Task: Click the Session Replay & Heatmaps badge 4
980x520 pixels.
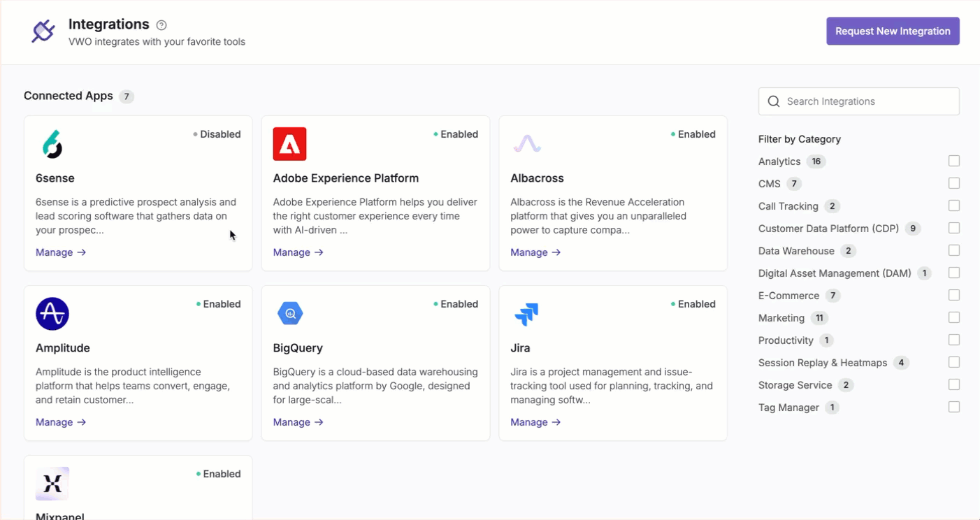Action: (x=901, y=363)
